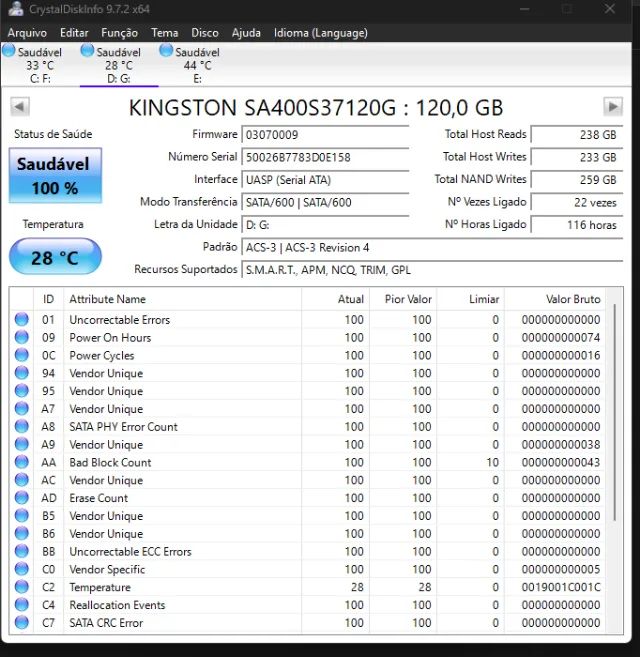The width and height of the screenshot is (640, 657).
Task: Open the Disco menu
Action: click(205, 33)
